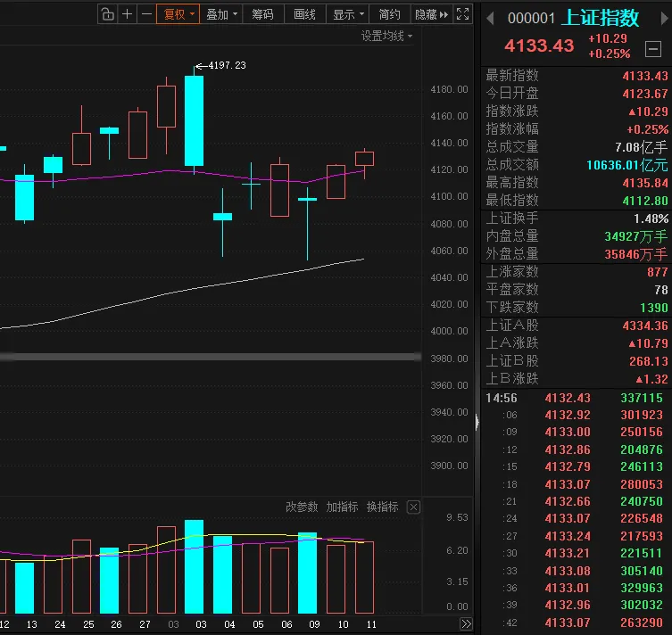
Task: Click the 上证A股 value 4334.36
Action: pos(645,326)
